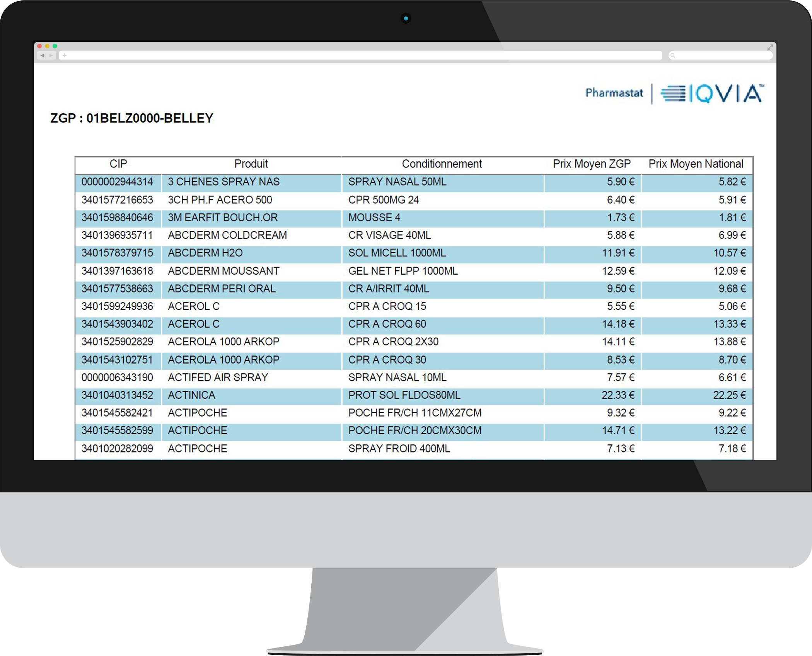The height and width of the screenshot is (656, 812).
Task: Click the red window dot
Action: coord(39,46)
